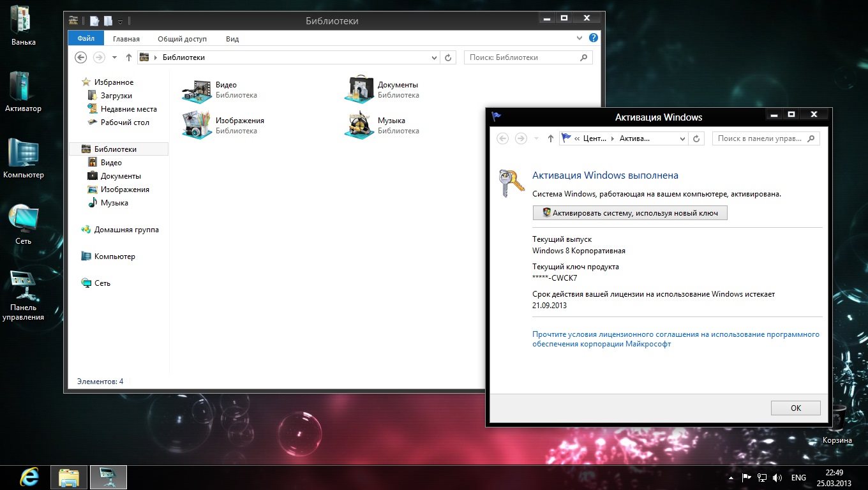This screenshot has height=490, width=868.
Task: Select the Корзина recycle bin icon
Action: (x=837, y=424)
